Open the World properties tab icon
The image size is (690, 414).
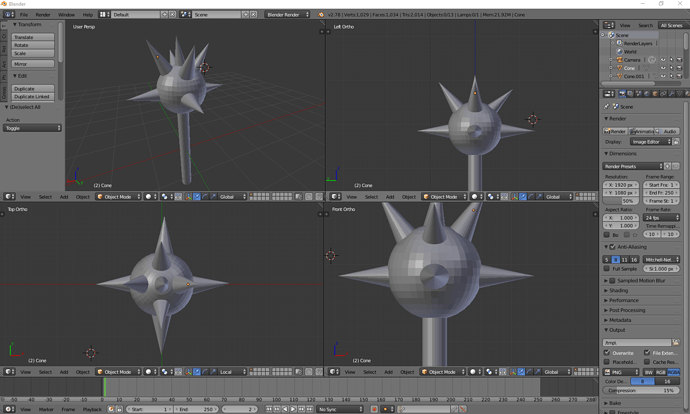coord(646,94)
